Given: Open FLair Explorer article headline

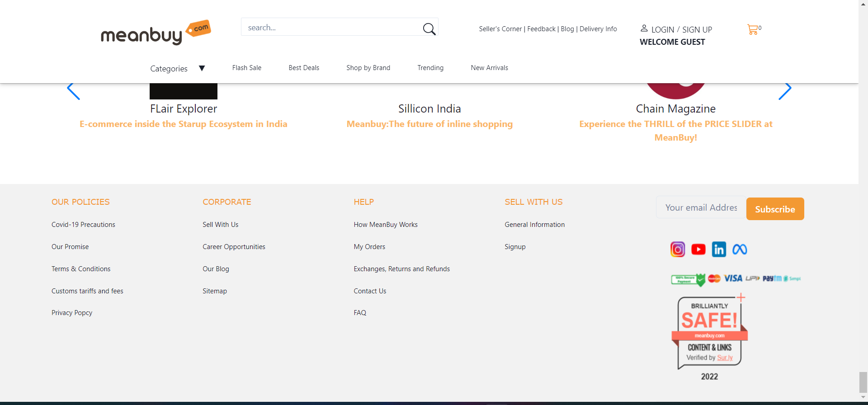Looking at the screenshot, I should 184,124.
